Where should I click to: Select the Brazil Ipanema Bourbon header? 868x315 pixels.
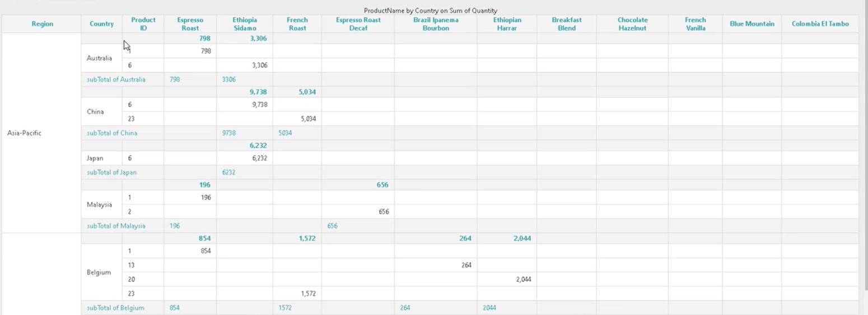pyautogui.click(x=436, y=24)
